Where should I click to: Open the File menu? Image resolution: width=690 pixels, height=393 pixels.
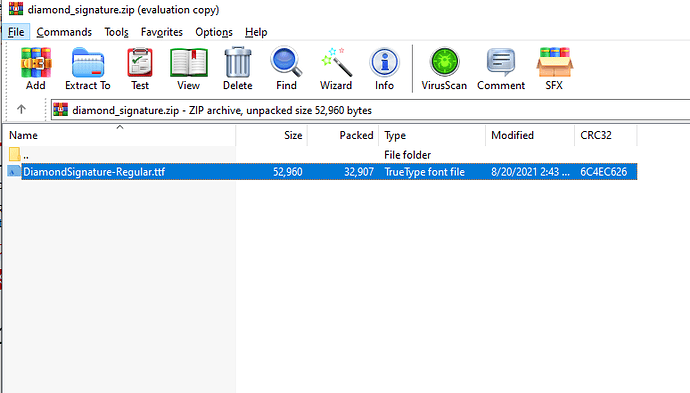click(x=16, y=32)
